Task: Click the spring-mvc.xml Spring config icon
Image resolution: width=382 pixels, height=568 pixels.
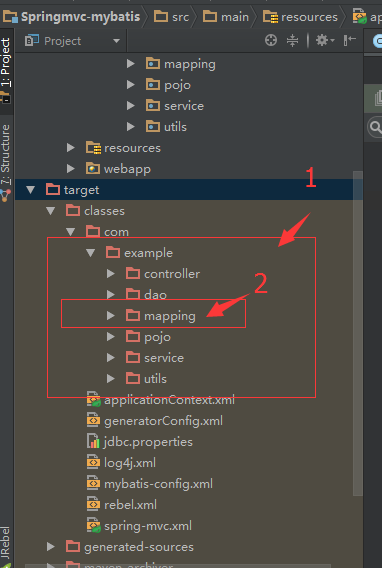Action: click(93, 526)
